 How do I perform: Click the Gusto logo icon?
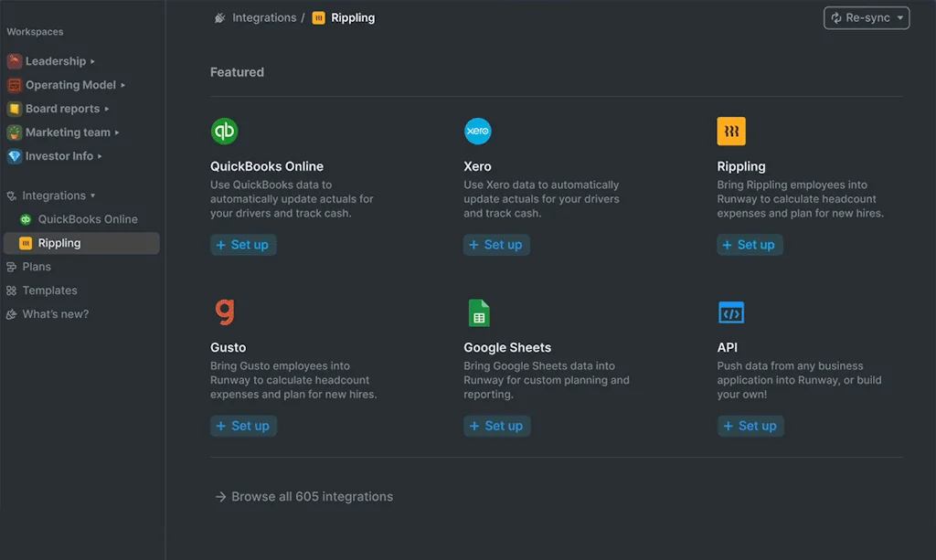coord(225,312)
